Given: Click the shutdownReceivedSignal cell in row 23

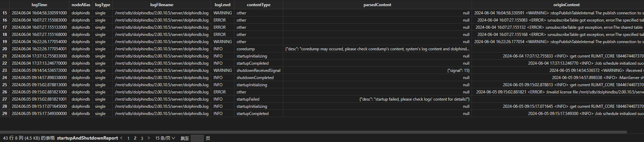Looking at the screenshot, I should pos(258,70).
